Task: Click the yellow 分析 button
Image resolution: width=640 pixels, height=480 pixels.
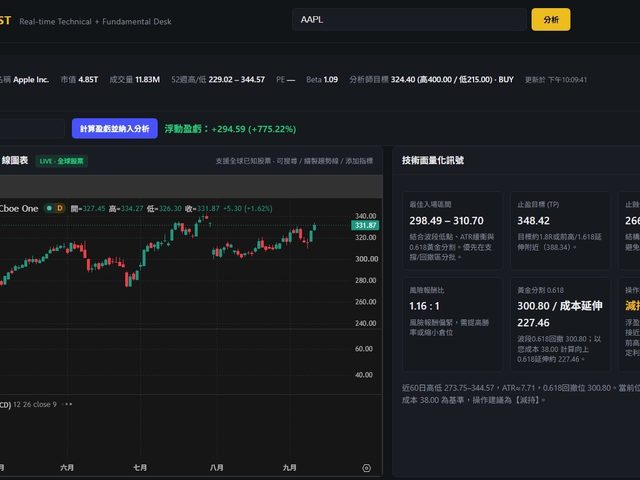Action: tap(551, 20)
